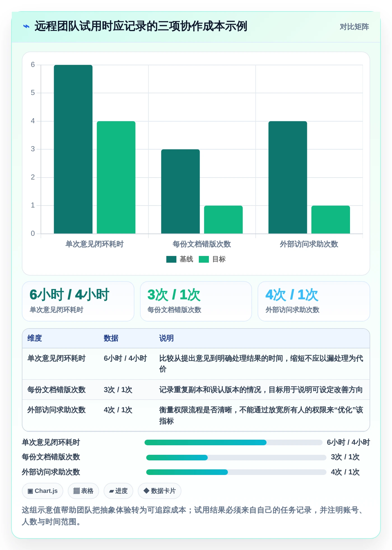The height and width of the screenshot is (550, 392).
Task: Click progress row label 单次意见闭环耗时
Action: coord(51,442)
